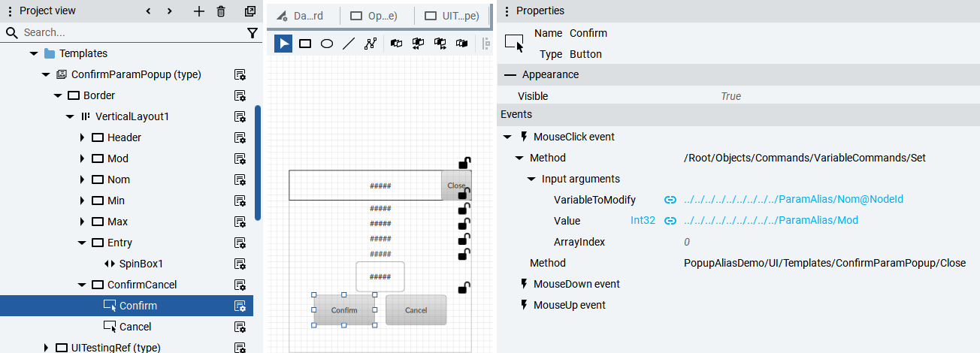Expand the Min node
This screenshot has height=353, width=980.
tap(82, 201)
